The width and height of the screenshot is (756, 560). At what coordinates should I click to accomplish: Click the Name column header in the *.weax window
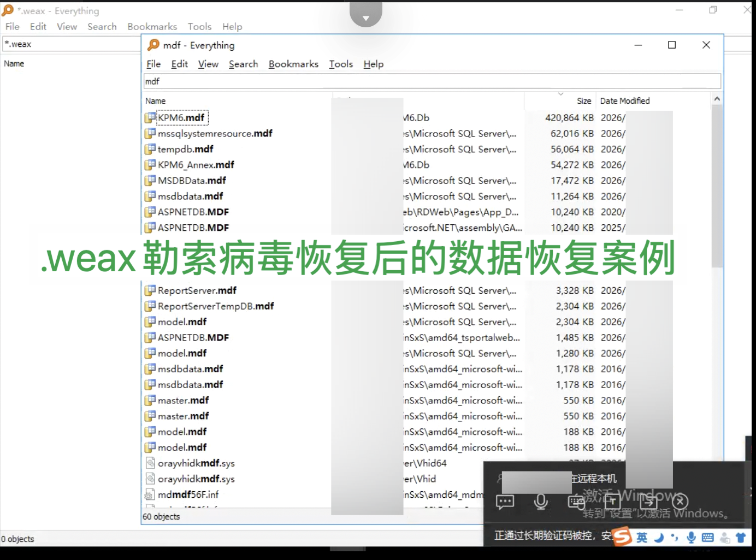(14, 63)
